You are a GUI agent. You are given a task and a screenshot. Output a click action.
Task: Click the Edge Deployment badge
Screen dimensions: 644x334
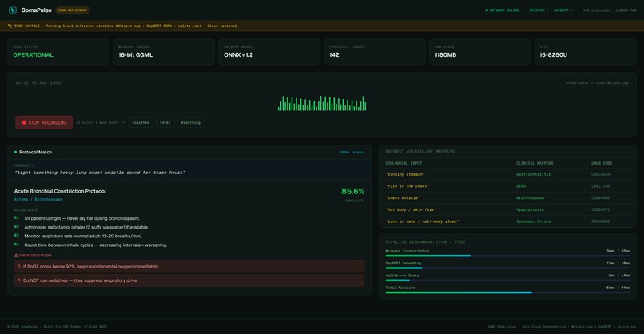73,10
